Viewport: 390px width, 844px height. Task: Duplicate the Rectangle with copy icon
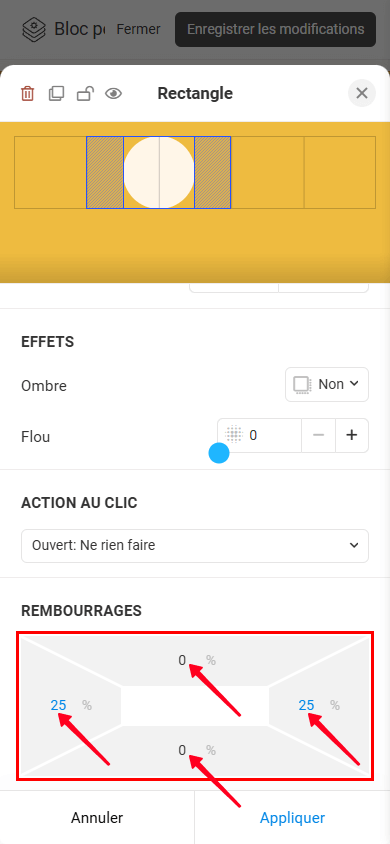tap(56, 94)
